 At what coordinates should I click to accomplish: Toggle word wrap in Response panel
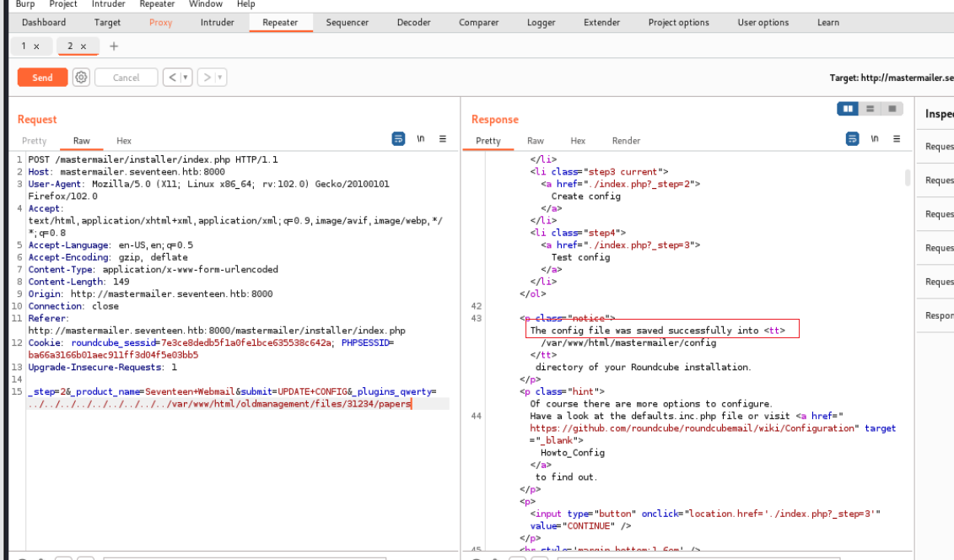click(x=852, y=139)
